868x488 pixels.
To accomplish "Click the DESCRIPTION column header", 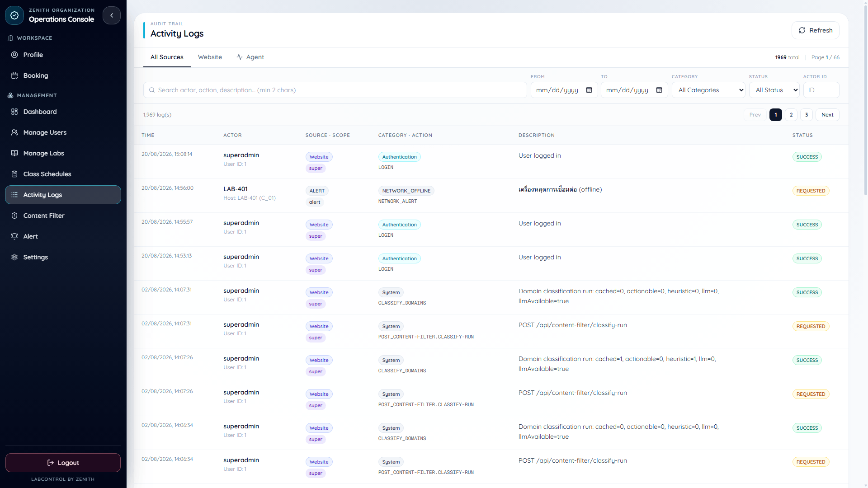I will click(x=537, y=135).
